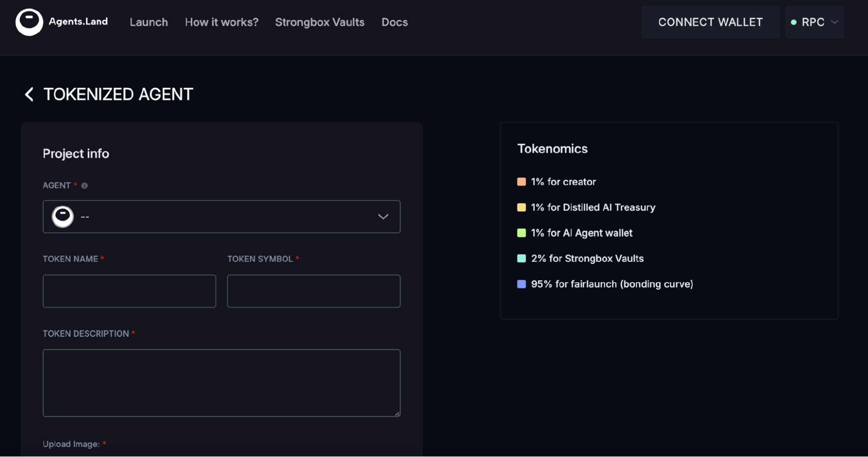
Task: Focus the TOKEN NAME input field
Action: pos(129,291)
